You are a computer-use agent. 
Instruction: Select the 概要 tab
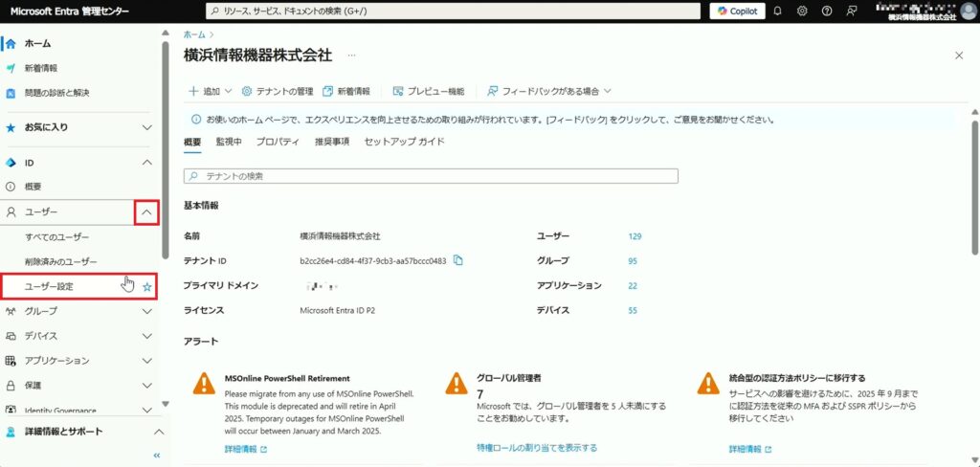192,142
